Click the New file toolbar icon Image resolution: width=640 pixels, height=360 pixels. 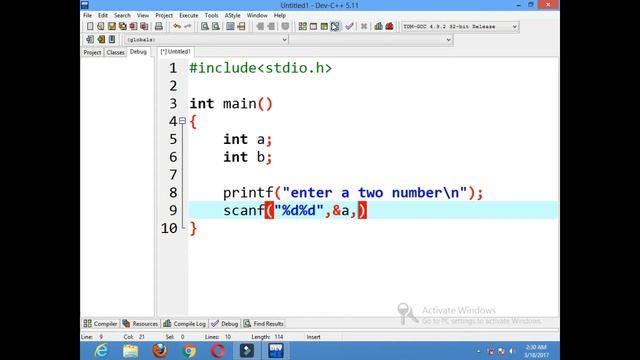[x=90, y=27]
